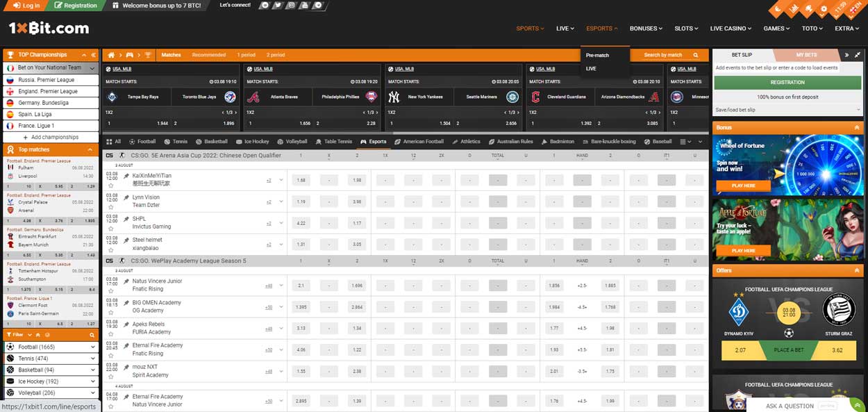This screenshot has height=412, width=868.
Task: Collapse the bet slip with double-arrow icon
Action: 846,54
